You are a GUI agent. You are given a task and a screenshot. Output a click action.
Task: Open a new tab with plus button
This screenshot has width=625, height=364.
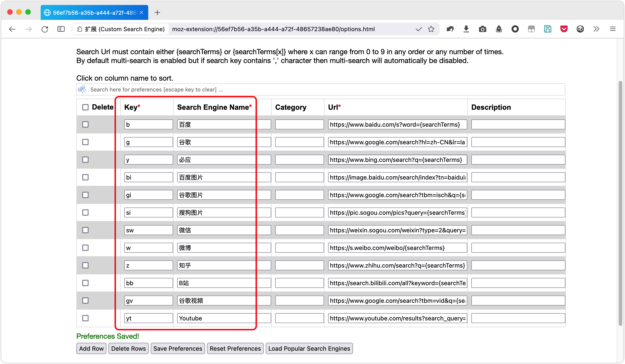click(x=157, y=12)
